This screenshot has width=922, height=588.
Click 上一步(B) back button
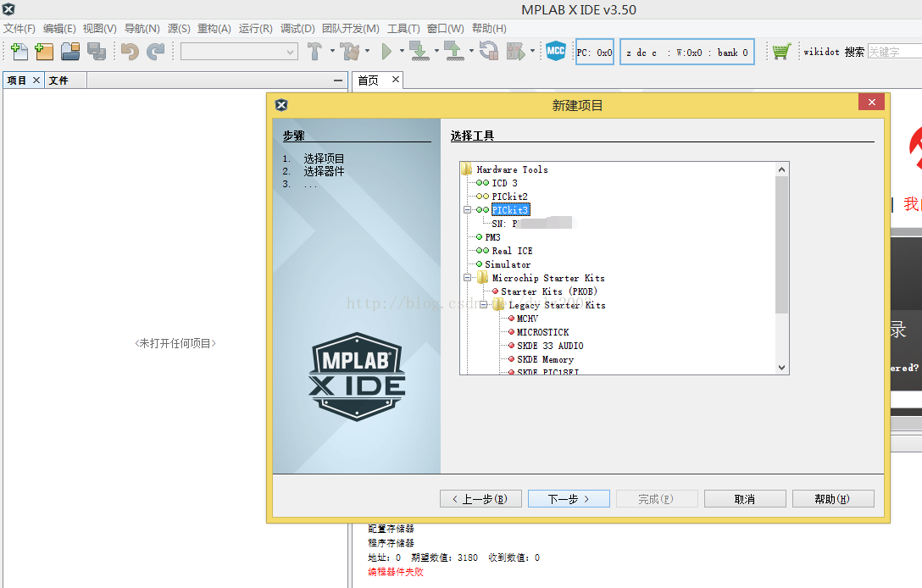pos(481,499)
